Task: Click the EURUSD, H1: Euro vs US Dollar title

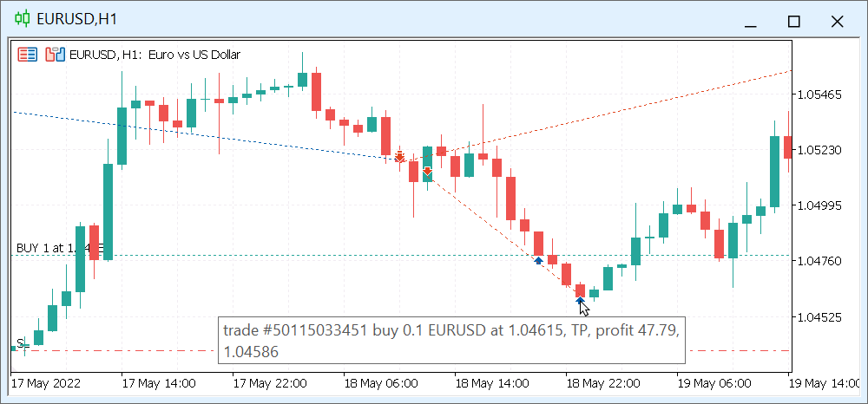Action: (155, 55)
